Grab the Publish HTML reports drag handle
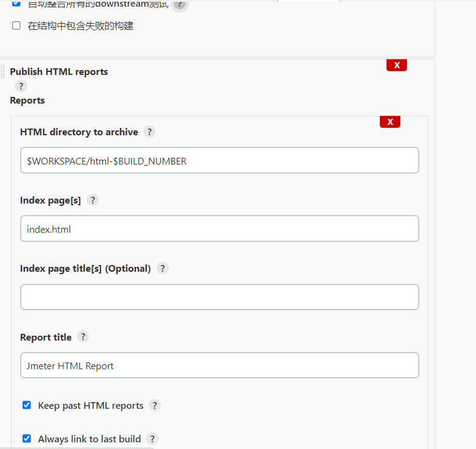 coord(3,72)
